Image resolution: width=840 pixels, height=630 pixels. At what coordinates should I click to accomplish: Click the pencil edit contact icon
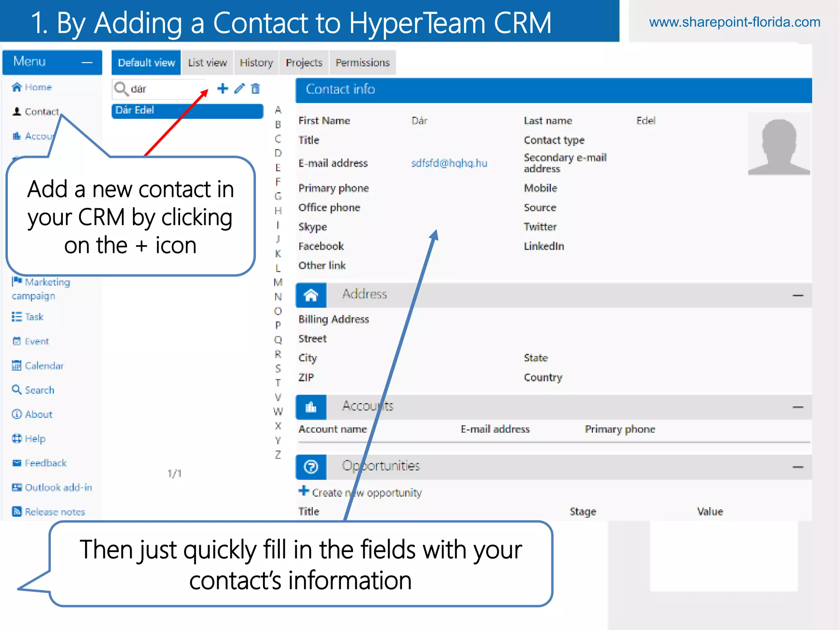pos(240,89)
